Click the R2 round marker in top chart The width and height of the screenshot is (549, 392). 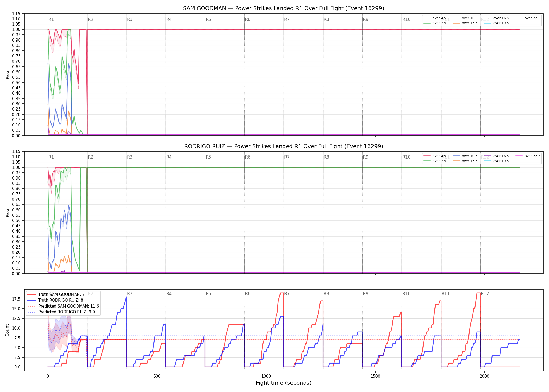click(90, 19)
